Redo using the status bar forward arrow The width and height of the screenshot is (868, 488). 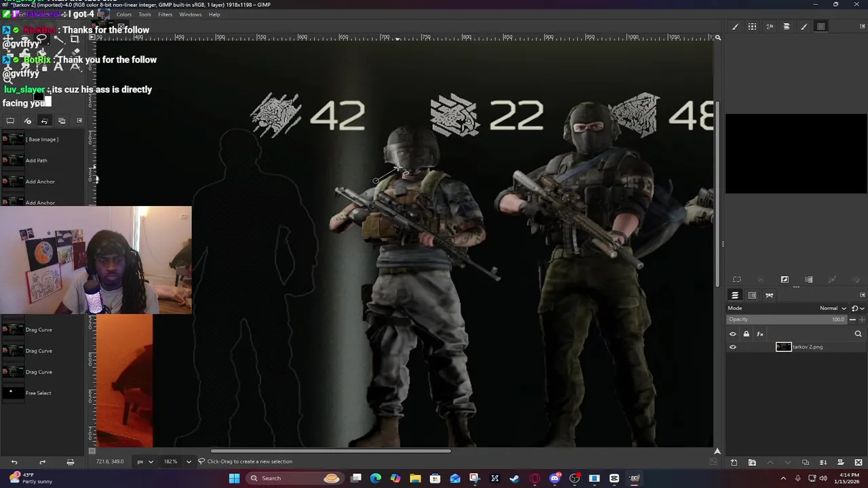(42, 462)
